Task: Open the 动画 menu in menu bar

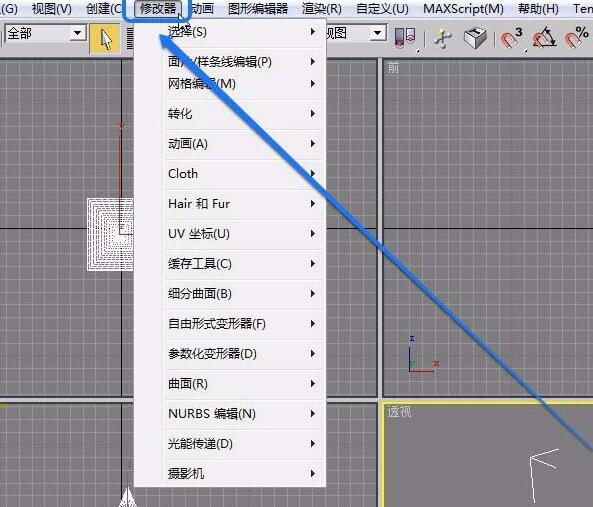Action: tap(202, 8)
